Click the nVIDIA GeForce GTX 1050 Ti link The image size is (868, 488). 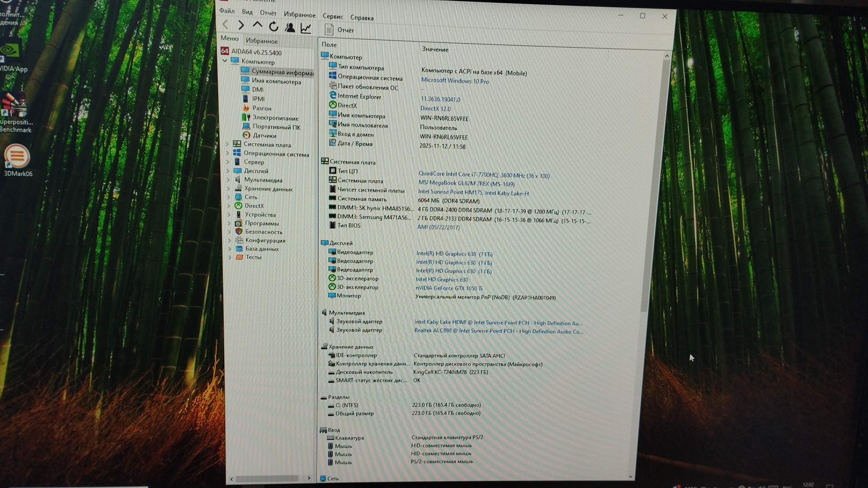(x=448, y=288)
